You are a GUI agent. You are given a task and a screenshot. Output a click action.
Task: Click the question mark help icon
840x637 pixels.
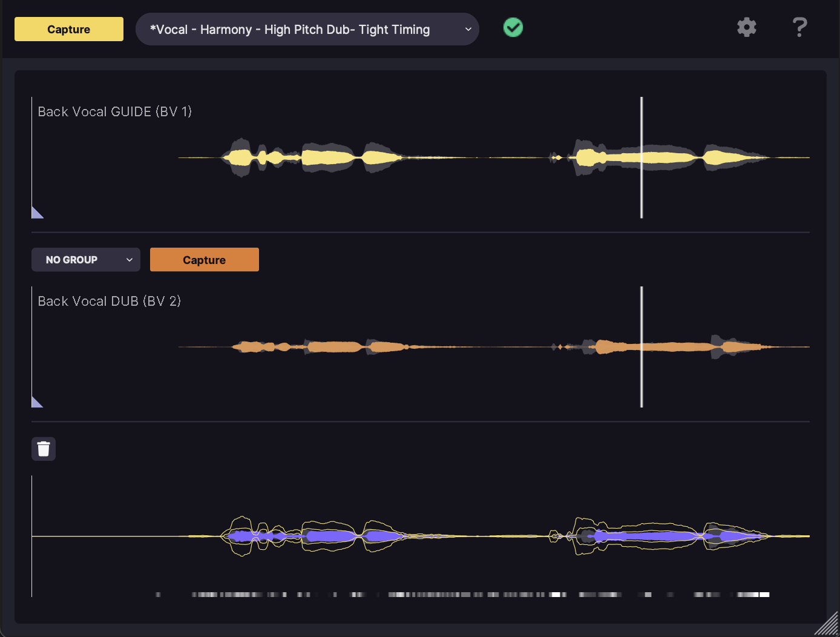(x=799, y=27)
